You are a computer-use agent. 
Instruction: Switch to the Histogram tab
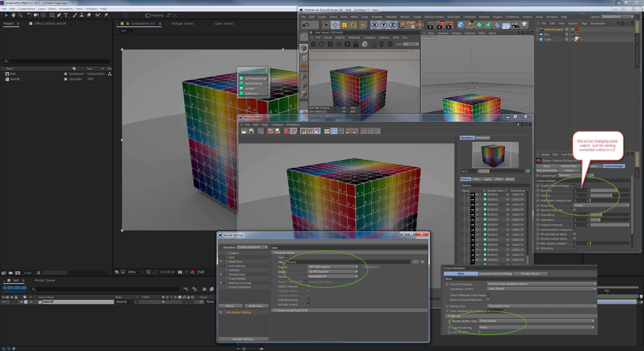click(x=482, y=138)
